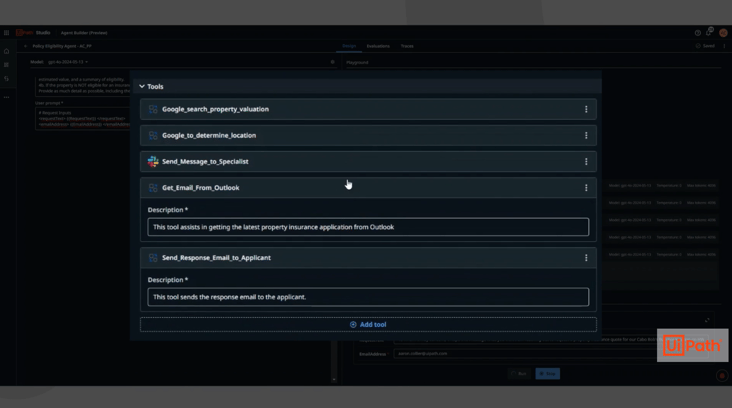Open the app launcher grid icon

point(7,33)
